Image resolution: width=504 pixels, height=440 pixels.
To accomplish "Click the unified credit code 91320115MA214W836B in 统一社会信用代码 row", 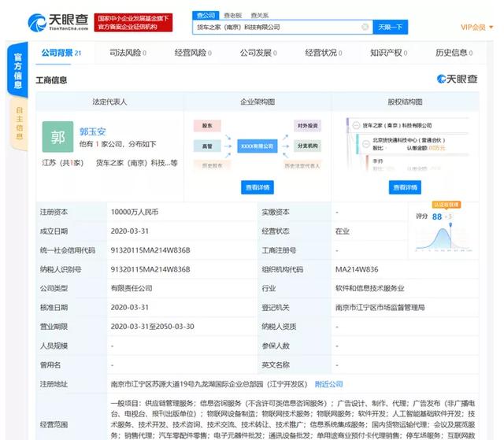I will point(150,250).
